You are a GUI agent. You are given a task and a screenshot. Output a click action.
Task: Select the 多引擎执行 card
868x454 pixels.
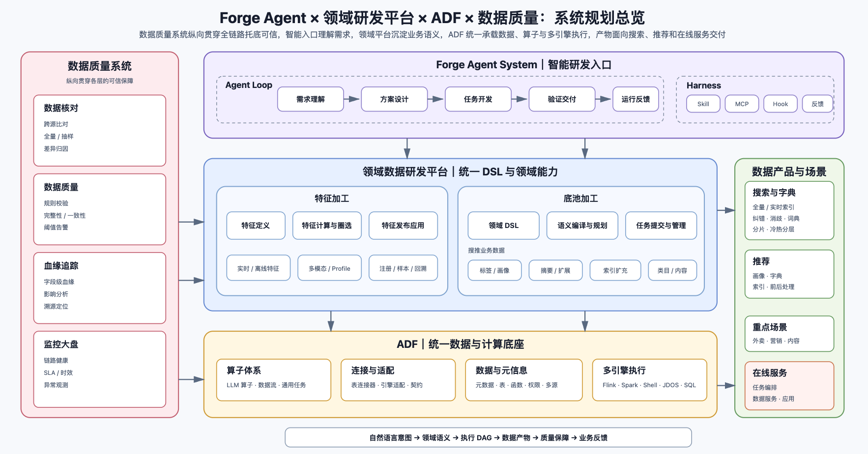pos(650,380)
